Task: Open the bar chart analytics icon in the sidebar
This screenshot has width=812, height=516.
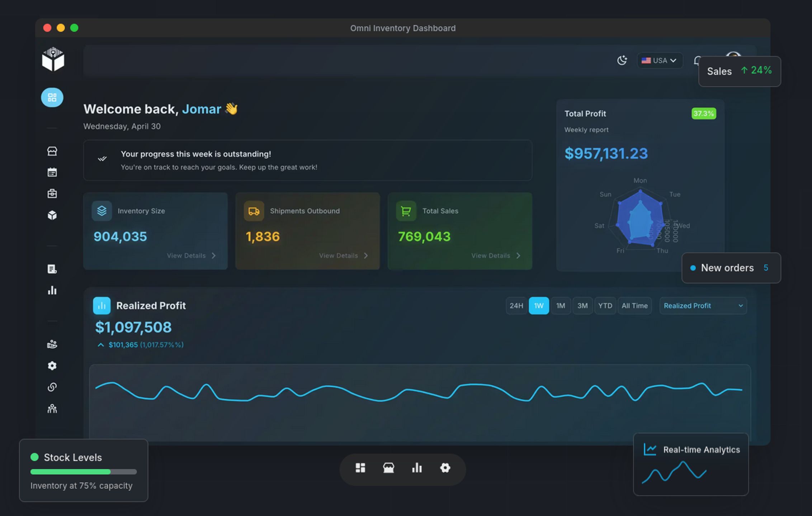Action: tap(52, 290)
